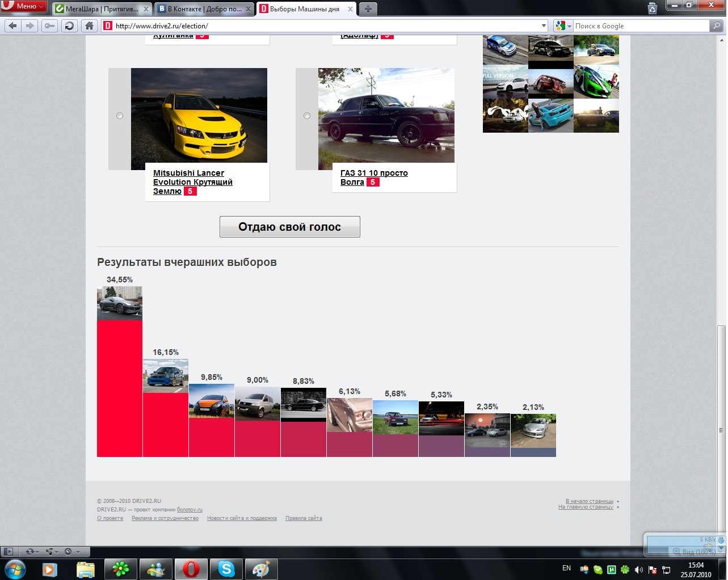The width and height of the screenshot is (728, 580).
Task: Open the bolotov.ru company link
Action: (x=190, y=510)
